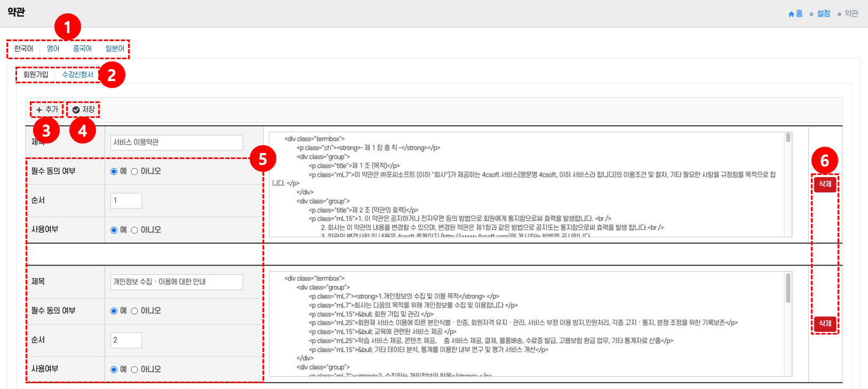Open the 수강신청서 terms tab
Screen dimensions: 868x389
(77, 75)
